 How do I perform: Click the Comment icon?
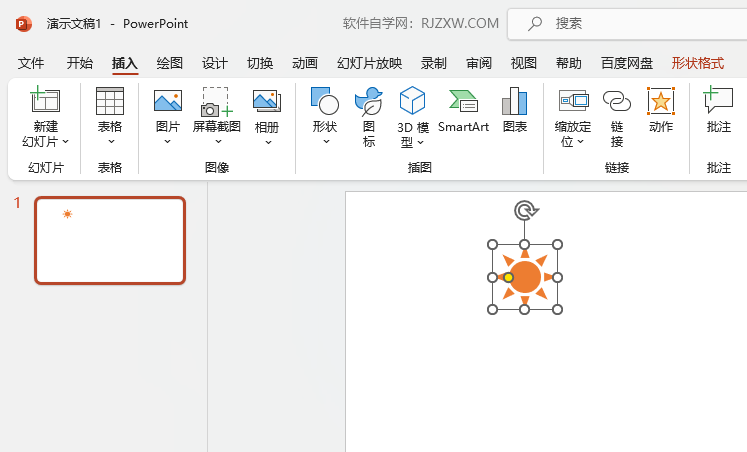pyautogui.click(x=718, y=100)
